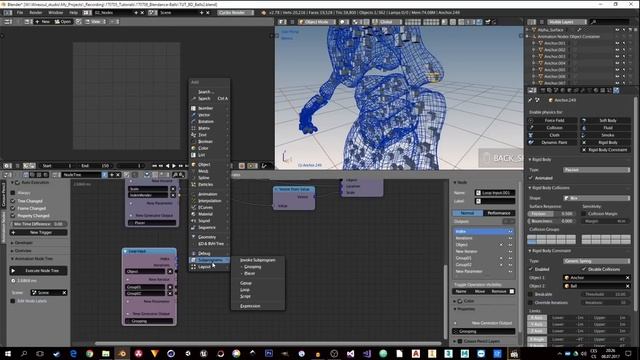
Task: Open the View Layers outliner display dropdown
Action: click(x=568, y=22)
